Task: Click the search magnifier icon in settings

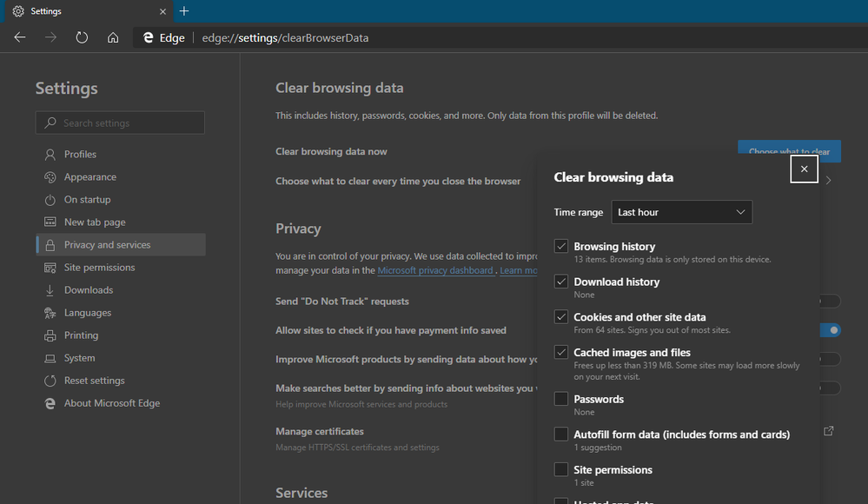Action: tap(50, 123)
